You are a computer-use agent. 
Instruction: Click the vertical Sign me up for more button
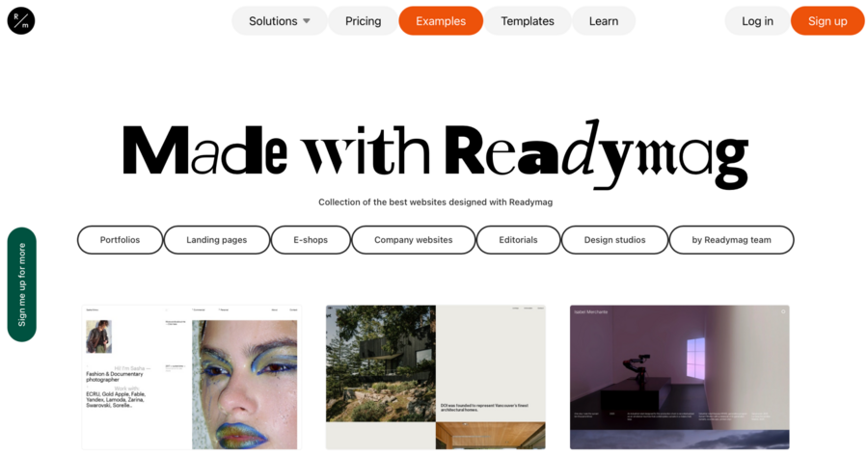pyautogui.click(x=21, y=284)
